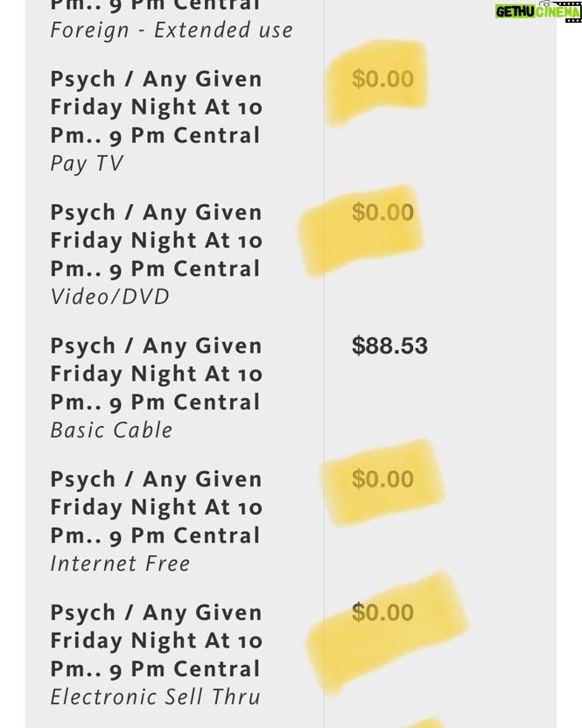This screenshot has height=728, width=582.
Task: Open the Psych Video/DVD entry title
Action: (x=157, y=241)
